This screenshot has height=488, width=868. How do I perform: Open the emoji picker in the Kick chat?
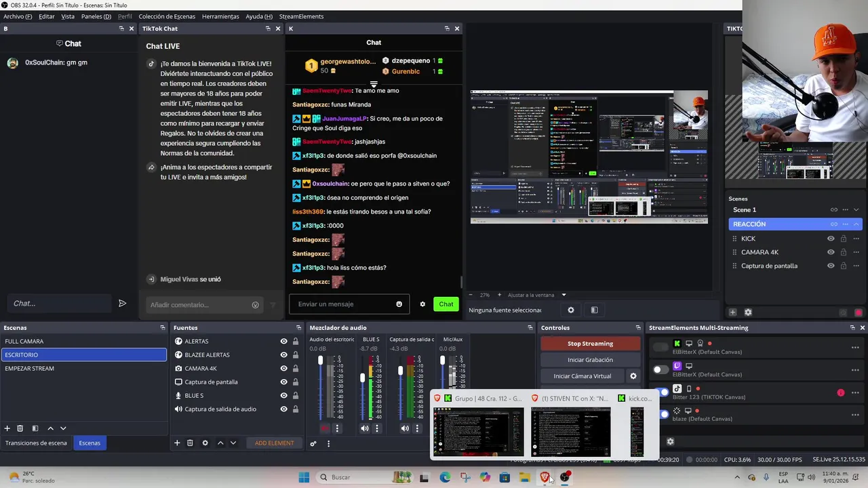pyautogui.click(x=399, y=304)
